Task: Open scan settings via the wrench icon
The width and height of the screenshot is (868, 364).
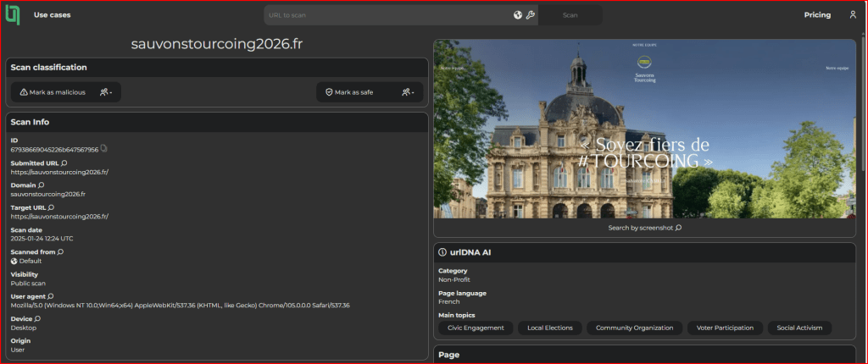Action: coord(530,15)
